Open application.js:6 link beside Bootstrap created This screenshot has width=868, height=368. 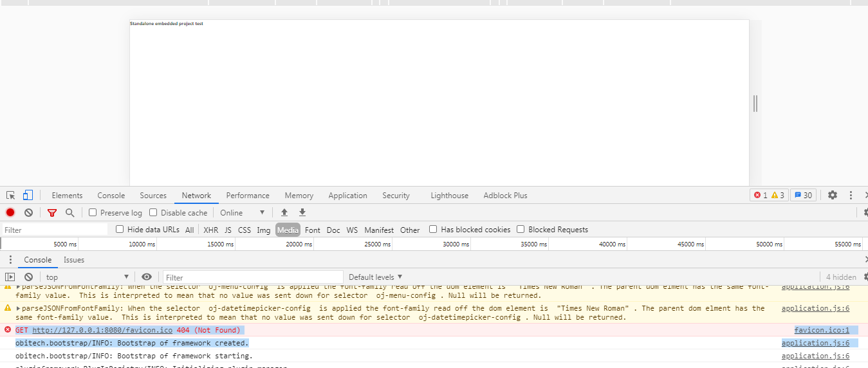[815, 343]
